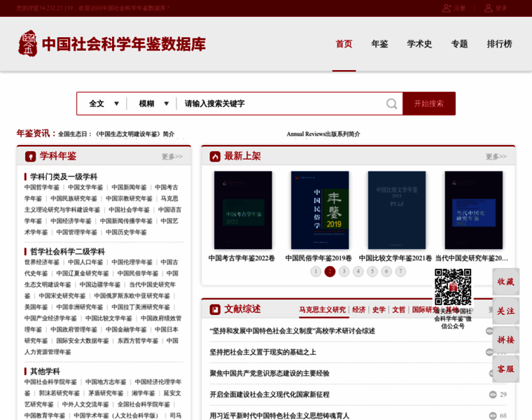Open 中国管理学年鉴 link
Image resolution: width=532 pixels, height=420 pixels.
click(77, 232)
